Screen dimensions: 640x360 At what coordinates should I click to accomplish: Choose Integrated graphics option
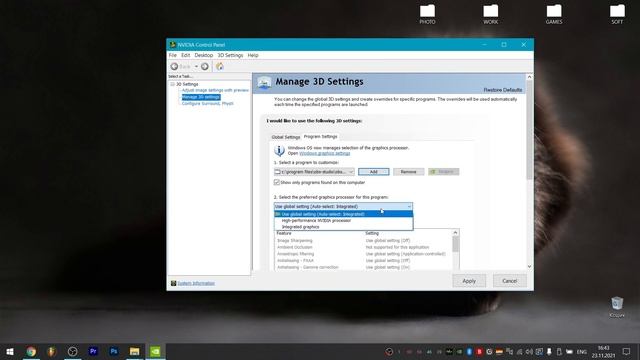point(343,227)
